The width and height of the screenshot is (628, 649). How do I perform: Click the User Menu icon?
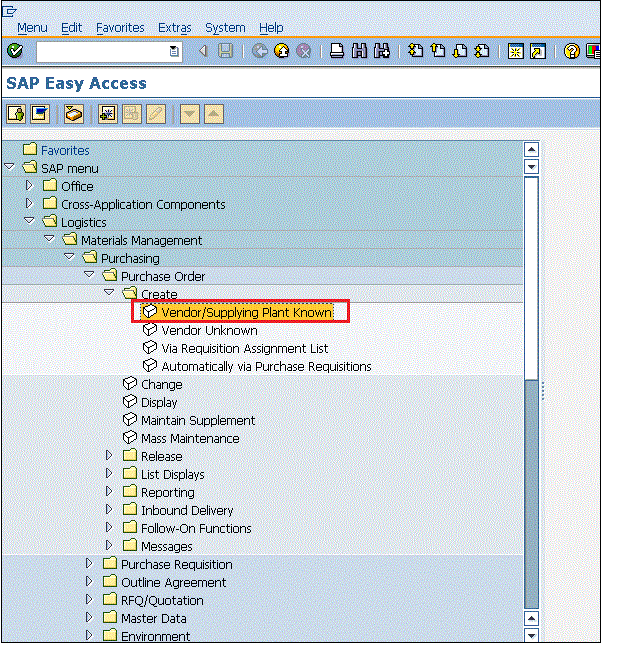(16, 114)
